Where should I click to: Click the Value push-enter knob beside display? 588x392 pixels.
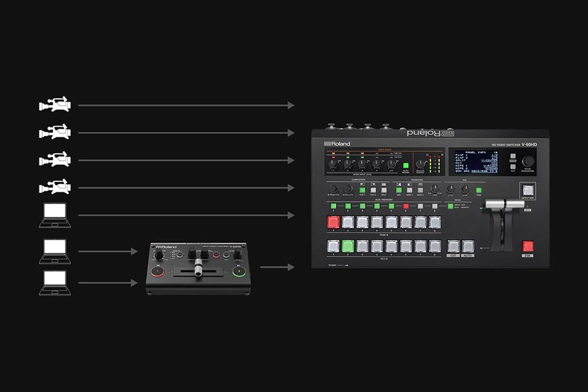click(x=527, y=161)
